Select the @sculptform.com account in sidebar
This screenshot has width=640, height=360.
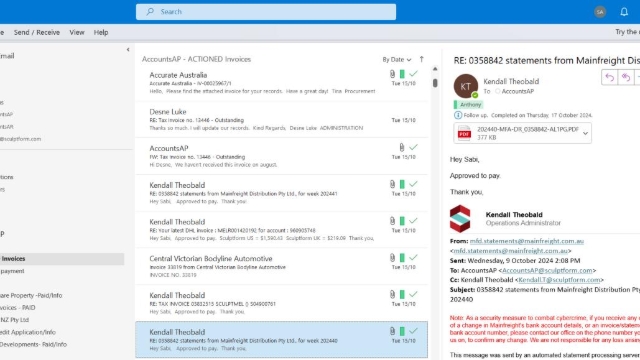[20, 139]
